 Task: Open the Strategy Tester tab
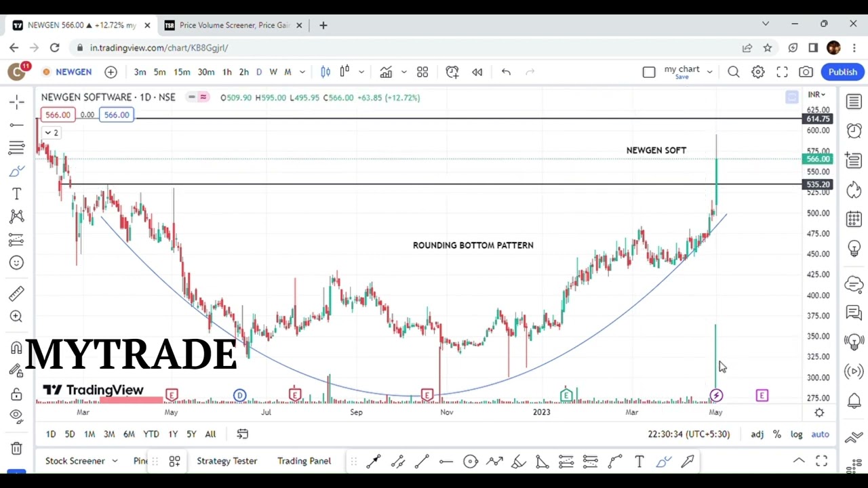coord(227,461)
